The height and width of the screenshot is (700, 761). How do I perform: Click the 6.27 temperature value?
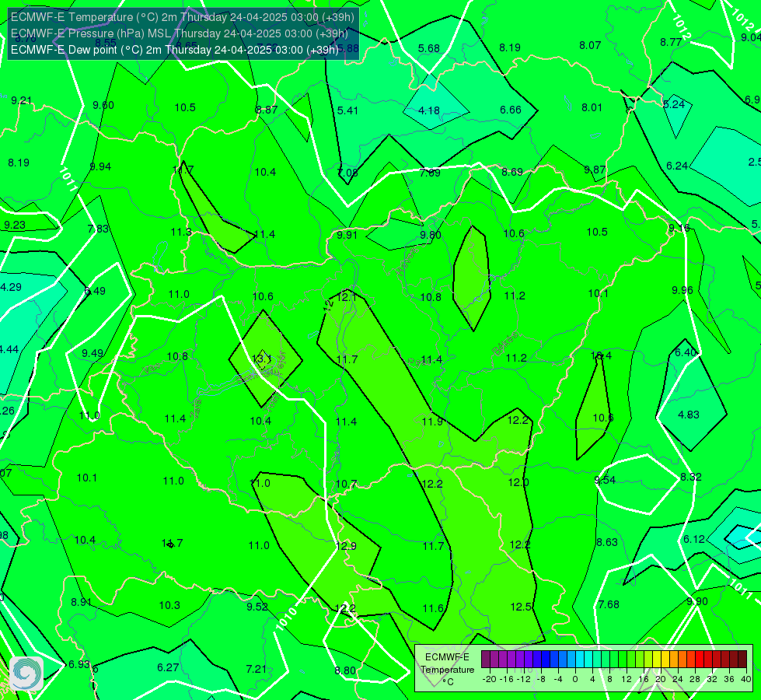click(x=168, y=668)
